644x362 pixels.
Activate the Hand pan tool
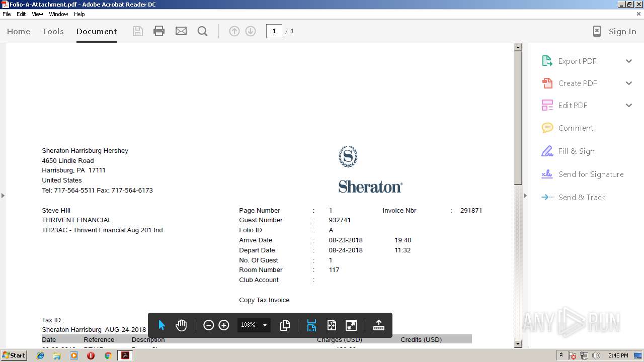click(x=181, y=325)
